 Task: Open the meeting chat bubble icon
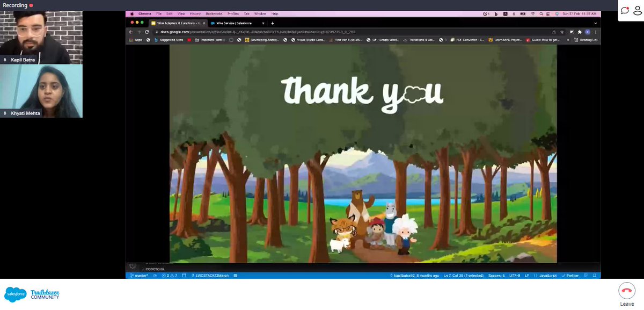pyautogui.click(x=624, y=10)
